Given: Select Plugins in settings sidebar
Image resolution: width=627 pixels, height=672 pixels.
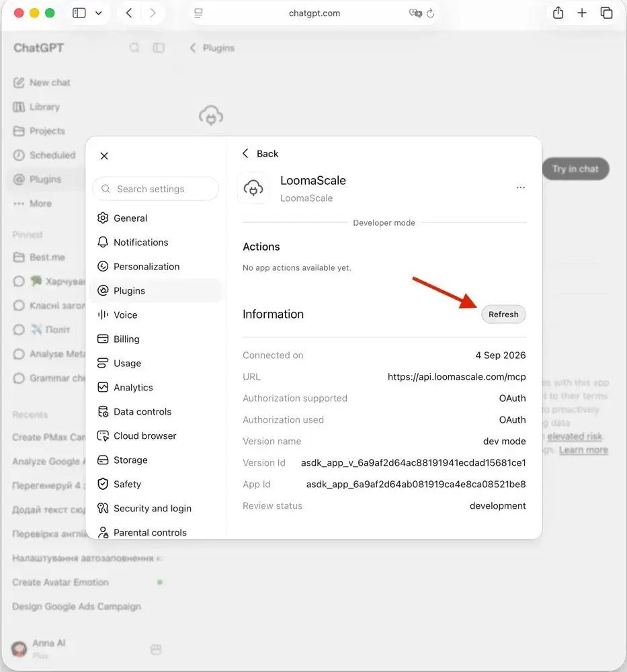Looking at the screenshot, I should [157, 290].
